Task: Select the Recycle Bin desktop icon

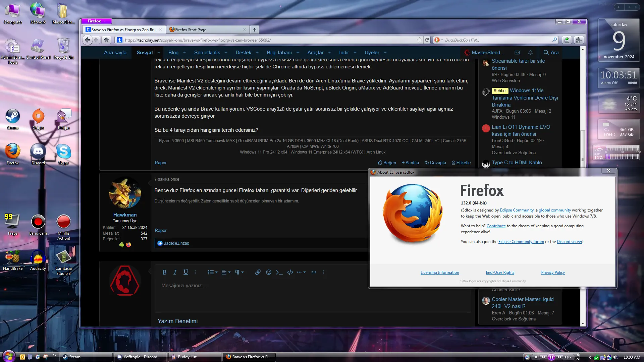Action: (64, 49)
